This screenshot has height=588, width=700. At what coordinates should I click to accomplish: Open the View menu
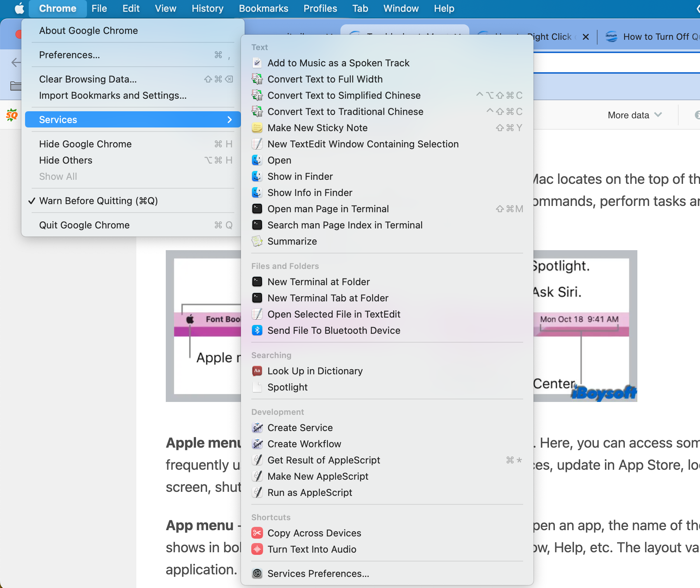coord(165,8)
